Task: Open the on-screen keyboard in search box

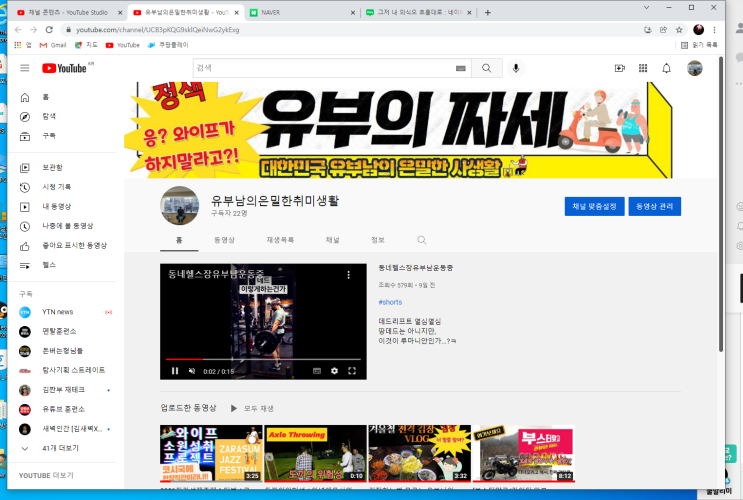Action: coord(461,68)
